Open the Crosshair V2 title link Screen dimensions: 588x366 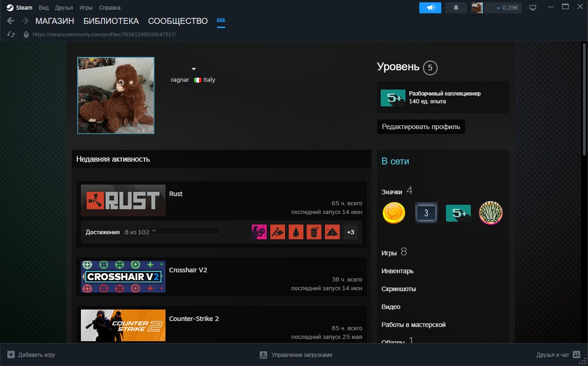188,270
